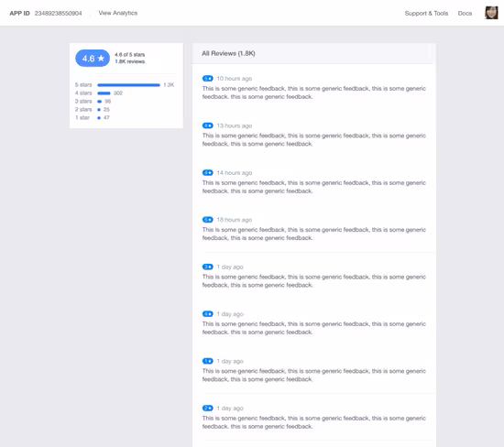504x447 pixels.
Task: Filter reviews by the 3 stars row
Action: pos(93,102)
